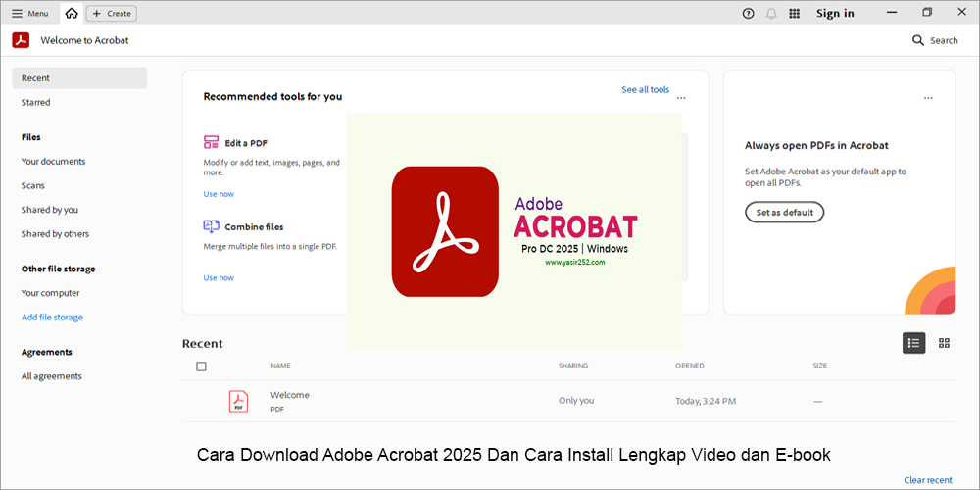
Task: Click the Edit a PDF icon
Action: tap(212, 142)
